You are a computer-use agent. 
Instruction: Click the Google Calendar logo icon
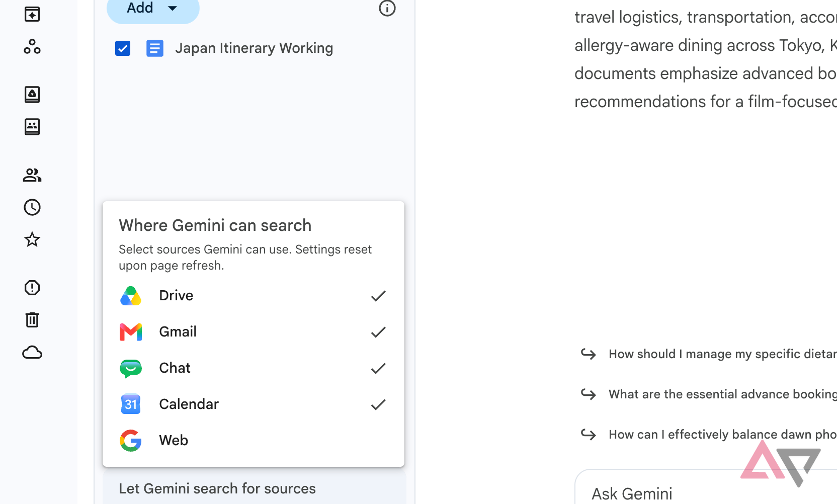tap(131, 404)
